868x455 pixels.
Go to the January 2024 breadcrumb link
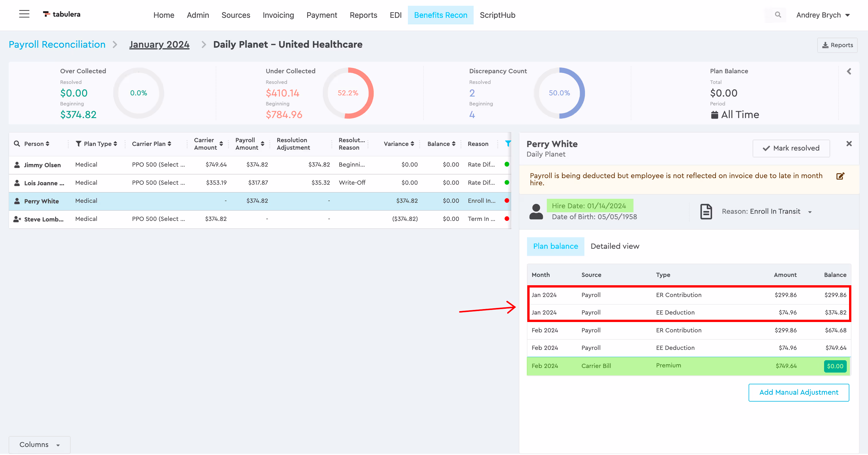(x=159, y=45)
